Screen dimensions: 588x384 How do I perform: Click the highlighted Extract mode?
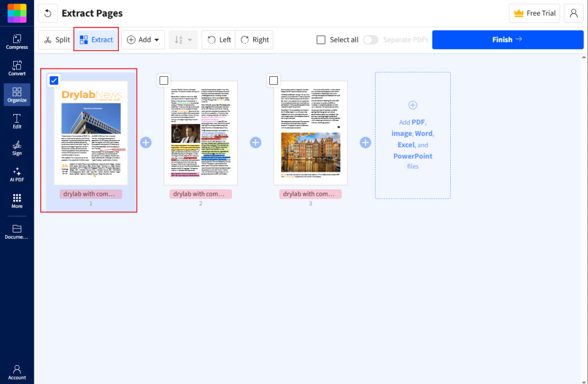pos(95,40)
